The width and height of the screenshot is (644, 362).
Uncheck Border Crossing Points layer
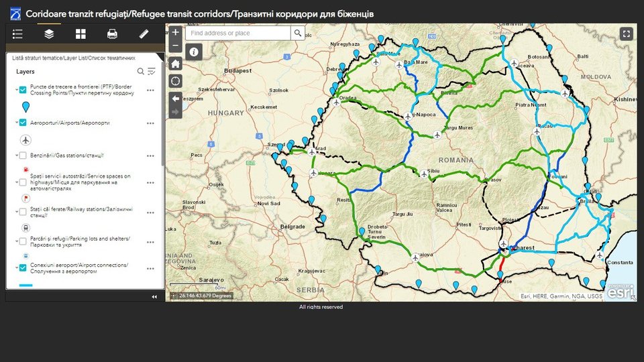(x=23, y=89)
